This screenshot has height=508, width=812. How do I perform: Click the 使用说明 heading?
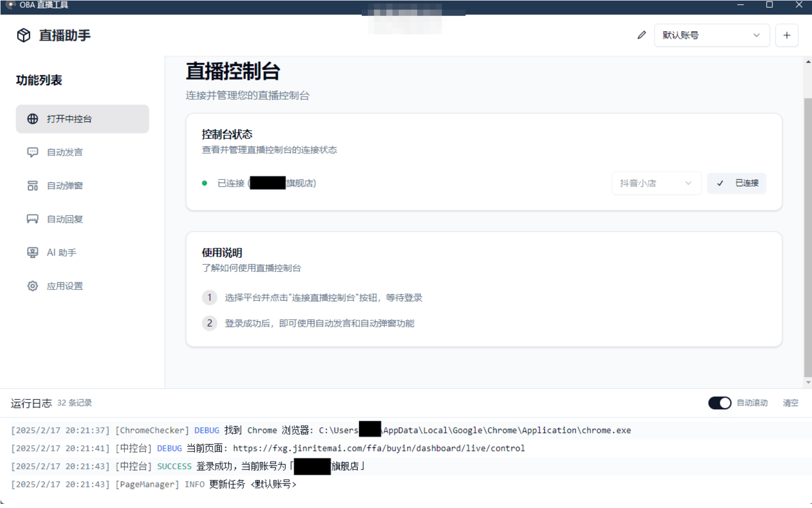pyautogui.click(x=222, y=252)
